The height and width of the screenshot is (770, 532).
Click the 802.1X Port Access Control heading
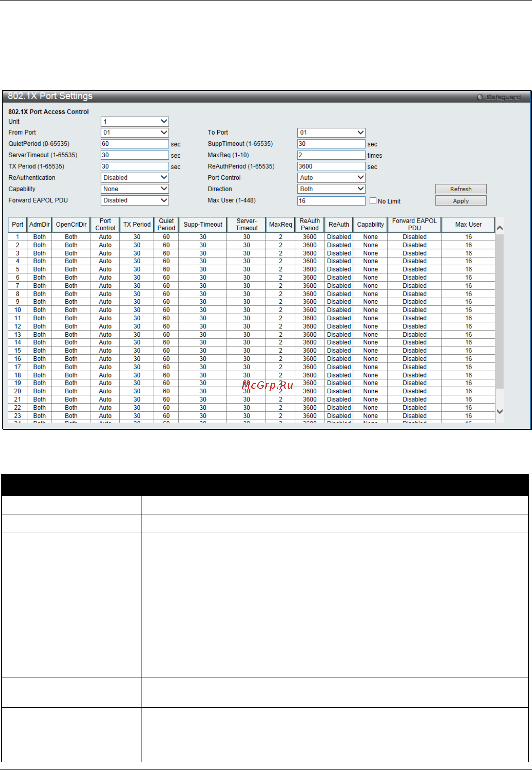tap(48, 112)
